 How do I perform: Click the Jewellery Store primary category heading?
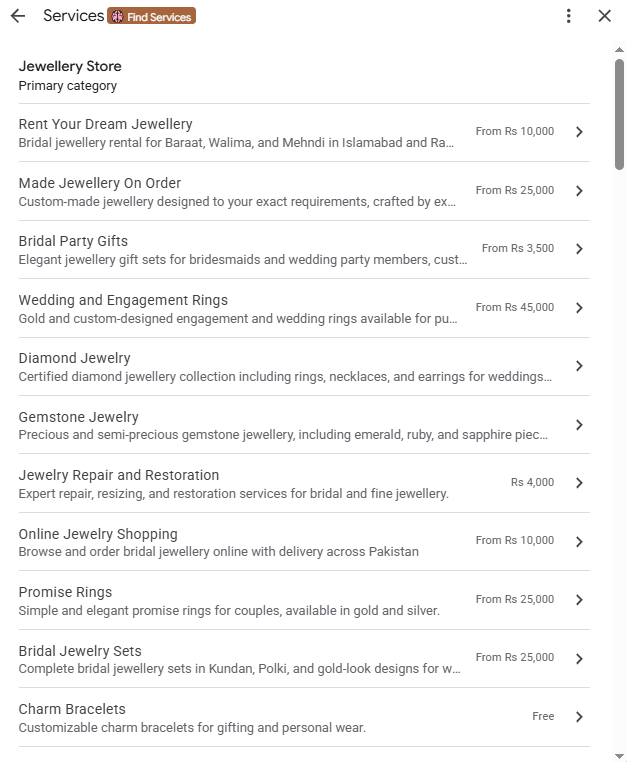click(70, 66)
